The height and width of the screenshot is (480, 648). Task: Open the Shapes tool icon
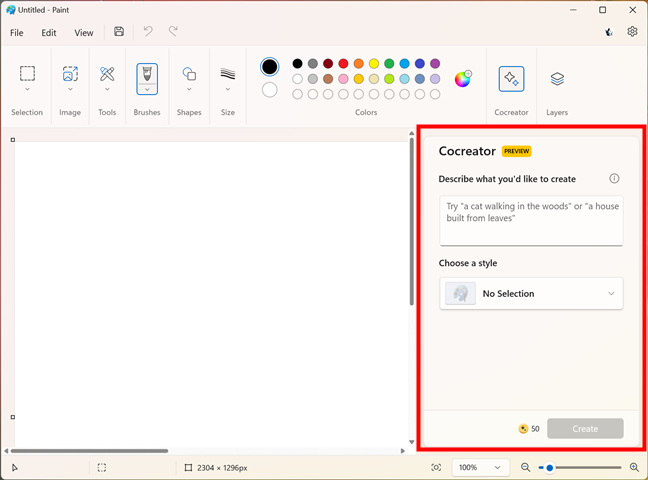[x=189, y=74]
